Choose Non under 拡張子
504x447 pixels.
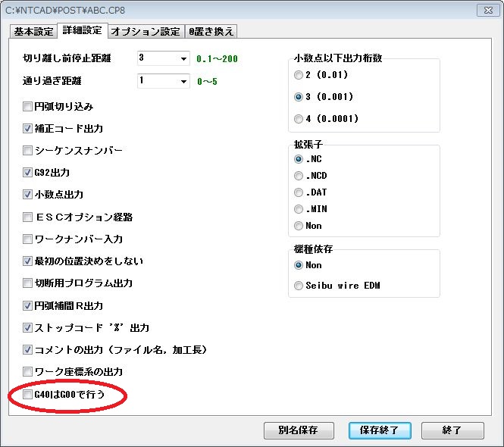click(299, 226)
